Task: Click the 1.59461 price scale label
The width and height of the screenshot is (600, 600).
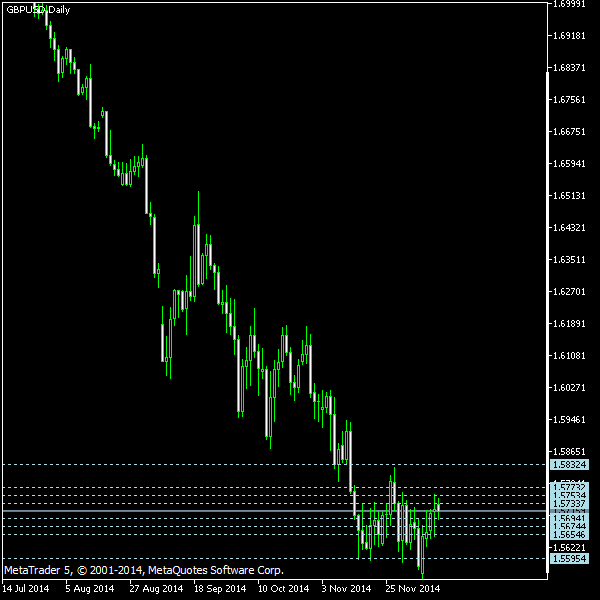Action: click(x=569, y=420)
